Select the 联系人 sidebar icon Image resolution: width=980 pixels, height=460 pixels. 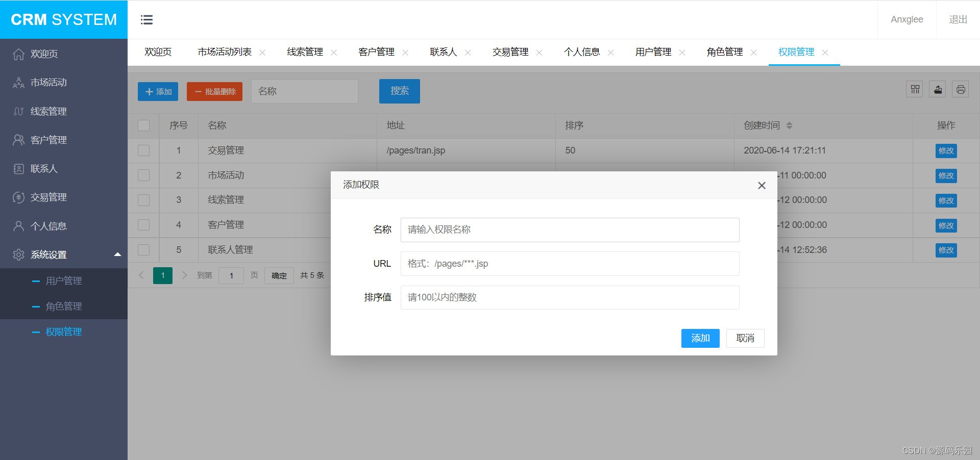(18, 169)
